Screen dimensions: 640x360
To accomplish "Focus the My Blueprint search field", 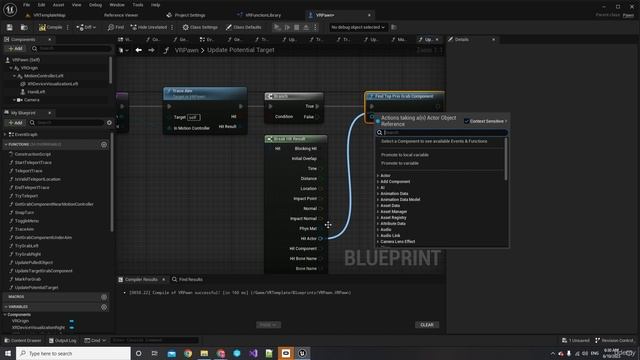I will pyautogui.click(x=67, y=122).
